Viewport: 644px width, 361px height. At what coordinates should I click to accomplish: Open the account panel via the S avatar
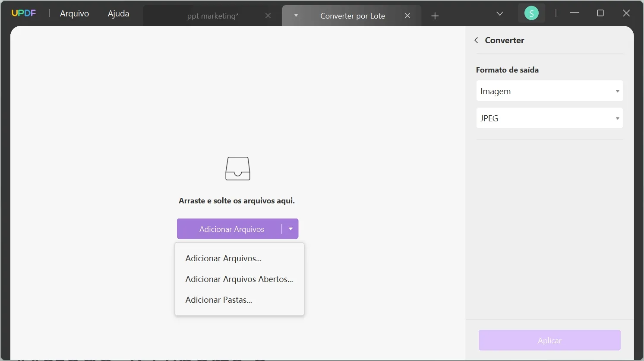(x=531, y=13)
